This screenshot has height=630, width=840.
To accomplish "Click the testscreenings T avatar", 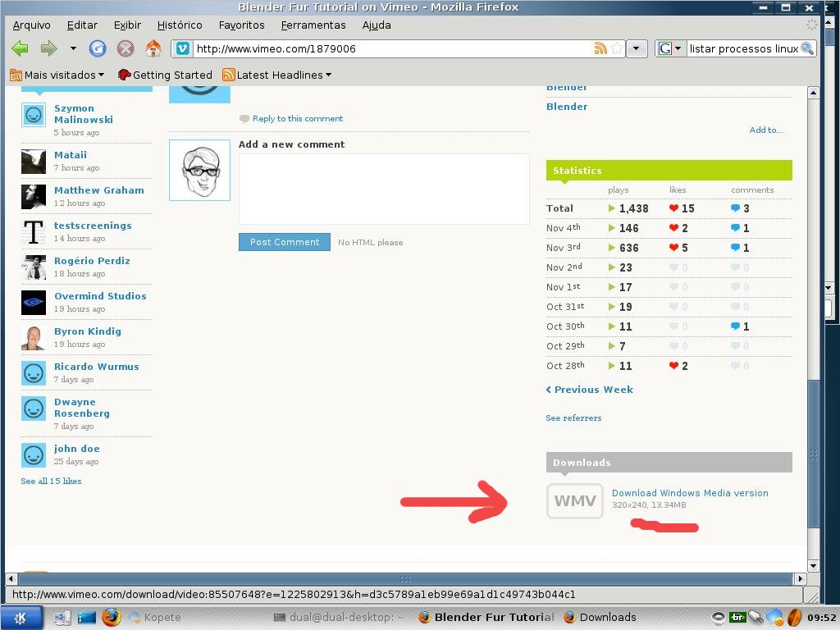I will coord(33,232).
